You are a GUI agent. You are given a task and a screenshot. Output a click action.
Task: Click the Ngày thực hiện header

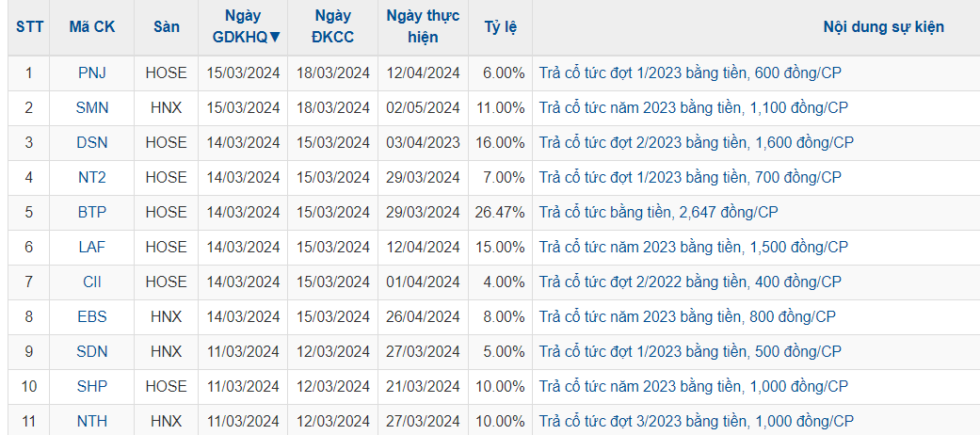tap(423, 26)
